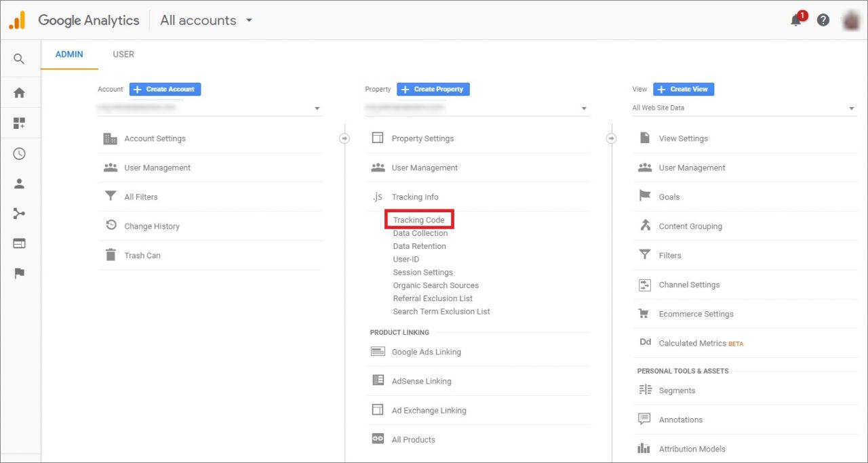This screenshot has width=868, height=463.
Task: Open Realtime clock sidebar icon
Action: [19, 154]
